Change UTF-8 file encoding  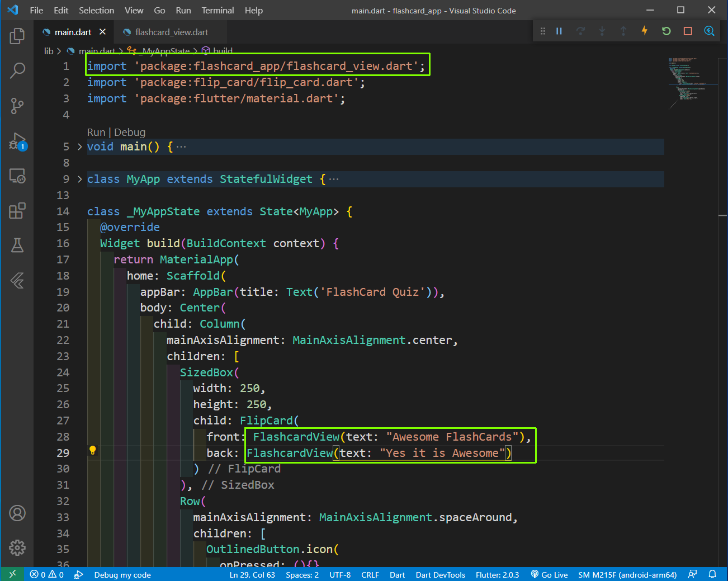coord(340,575)
